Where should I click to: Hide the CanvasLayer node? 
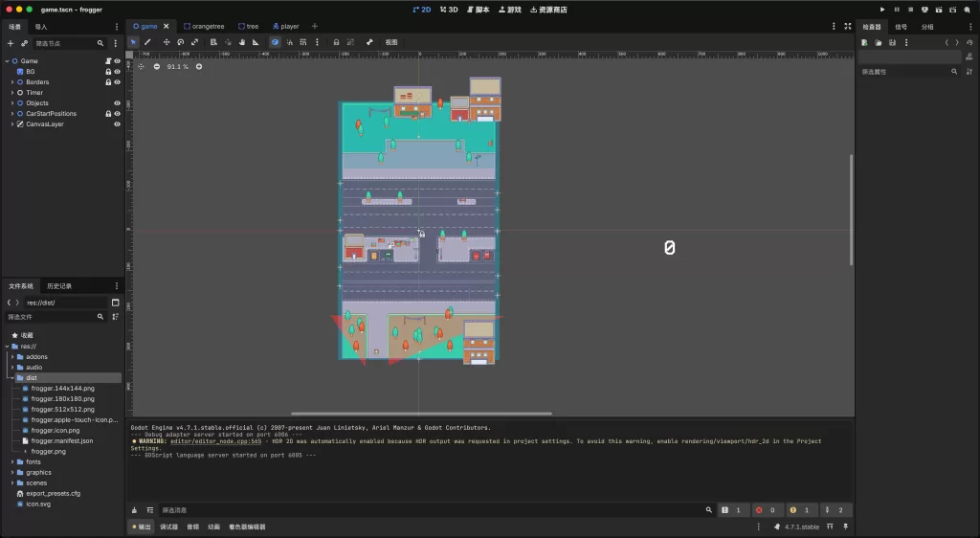point(117,124)
